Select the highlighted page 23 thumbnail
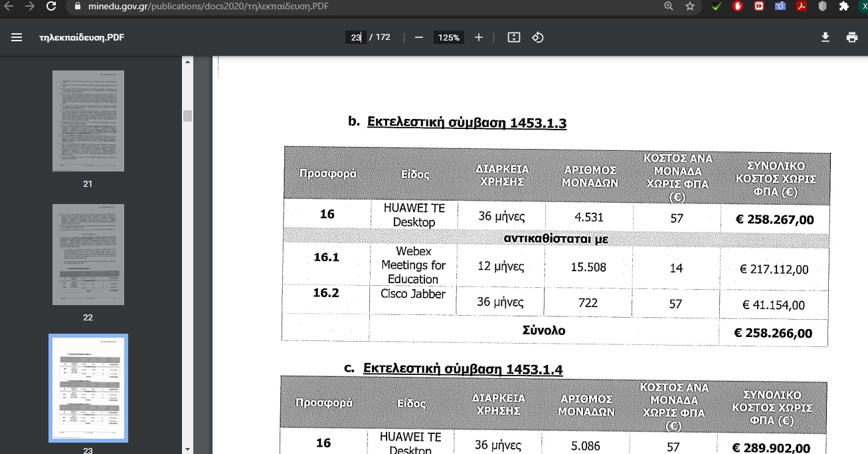The width and height of the screenshot is (868, 454). (x=88, y=388)
